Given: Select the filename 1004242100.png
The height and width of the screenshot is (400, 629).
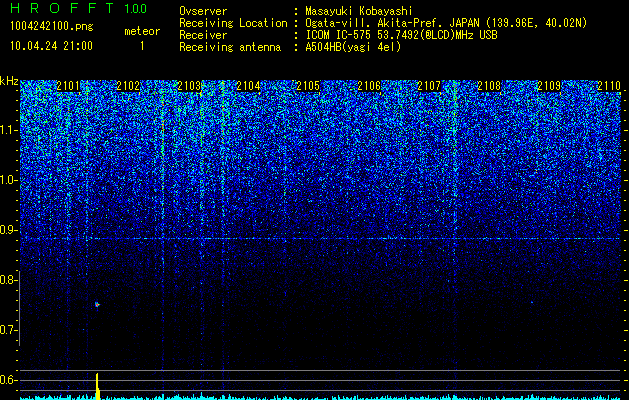Looking at the screenshot, I should (52, 27).
